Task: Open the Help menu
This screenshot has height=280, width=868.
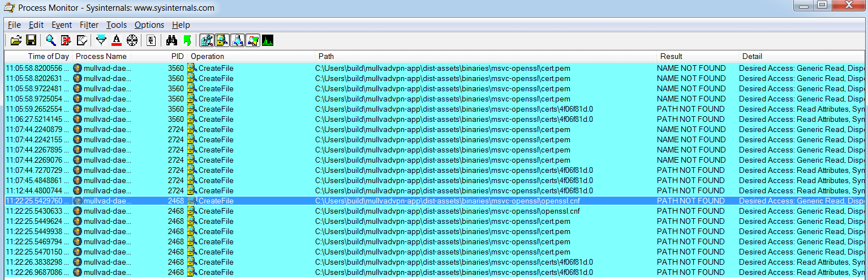Action: click(181, 25)
